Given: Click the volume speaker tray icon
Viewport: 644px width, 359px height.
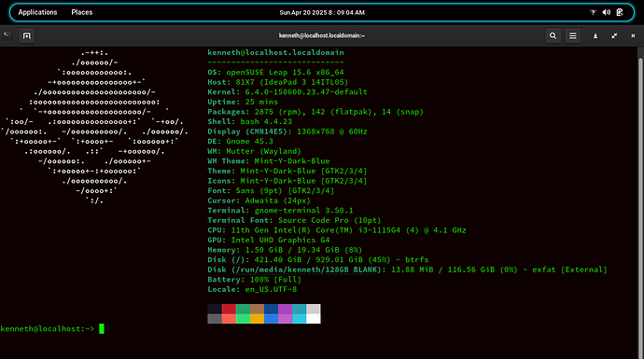Looking at the screenshot, I should pyautogui.click(x=607, y=12).
